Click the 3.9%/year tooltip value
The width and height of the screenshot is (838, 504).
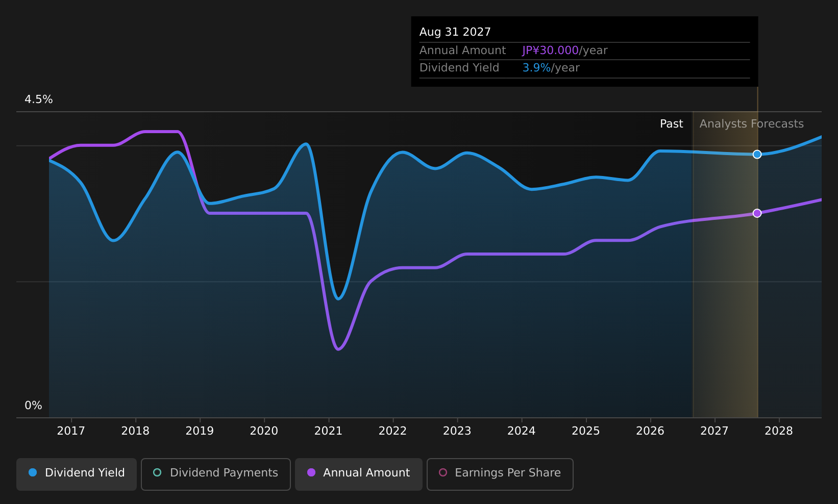pyautogui.click(x=551, y=68)
